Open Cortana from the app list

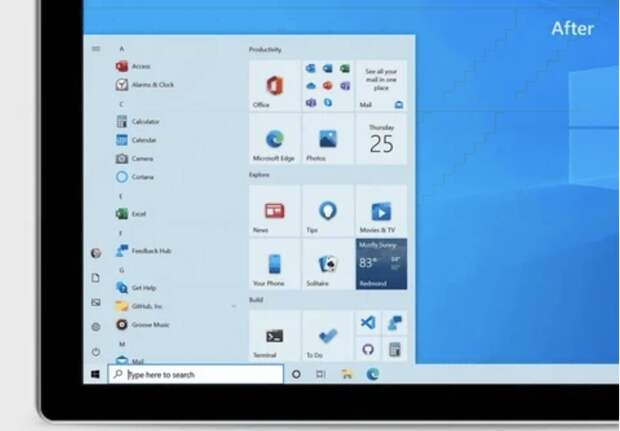(134, 177)
